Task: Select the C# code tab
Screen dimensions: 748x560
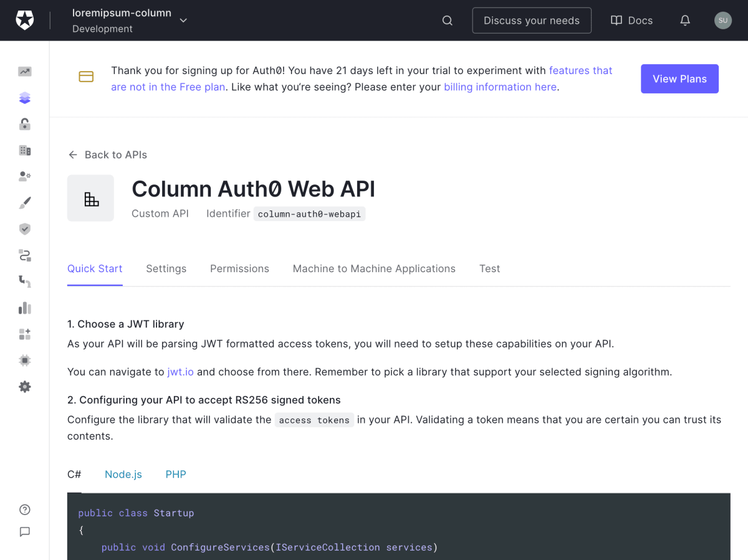Action: pyautogui.click(x=74, y=474)
